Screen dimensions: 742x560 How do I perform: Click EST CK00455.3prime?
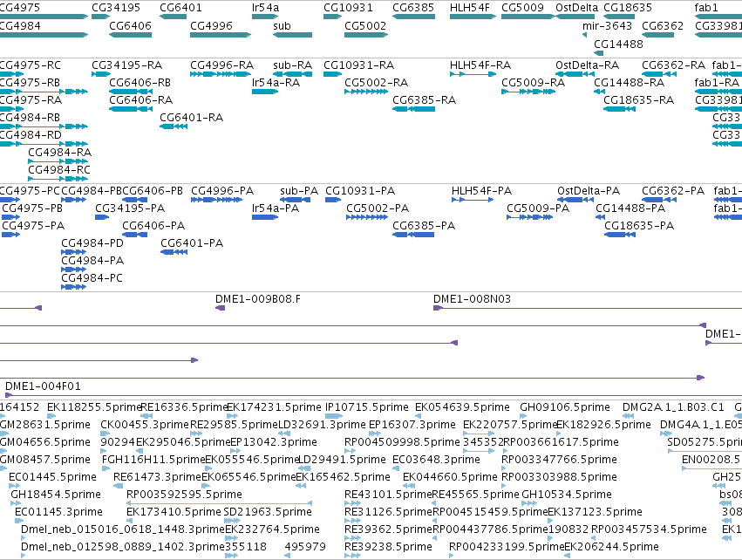(145, 425)
